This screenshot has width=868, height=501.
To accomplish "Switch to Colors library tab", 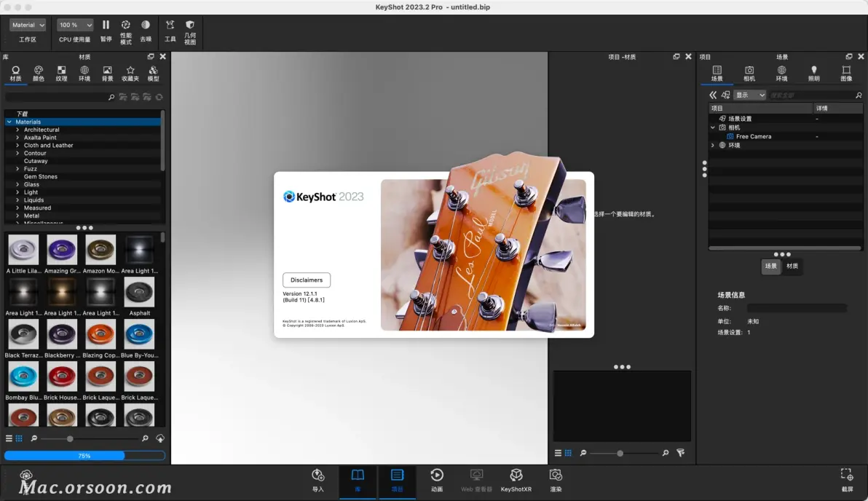I will pyautogui.click(x=38, y=74).
